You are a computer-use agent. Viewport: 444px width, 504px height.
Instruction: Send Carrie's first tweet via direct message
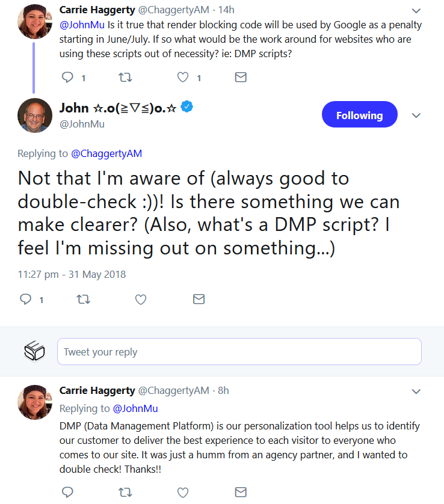(240, 77)
